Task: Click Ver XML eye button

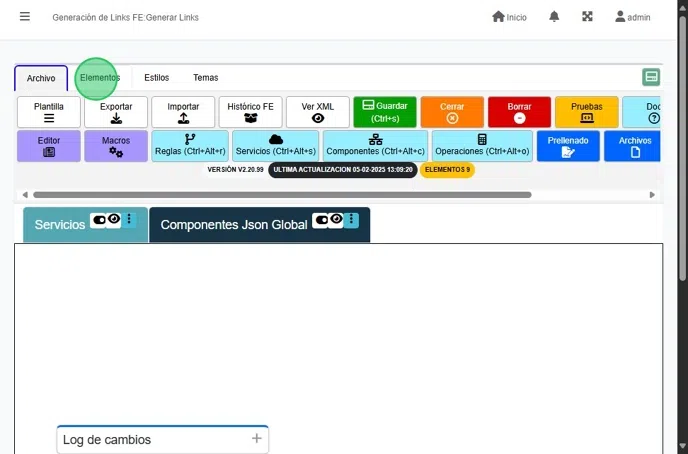Action: (318, 112)
